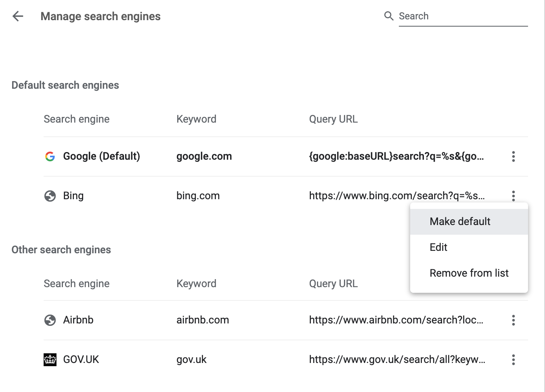Choose Edit from the context menu

[x=469, y=247]
